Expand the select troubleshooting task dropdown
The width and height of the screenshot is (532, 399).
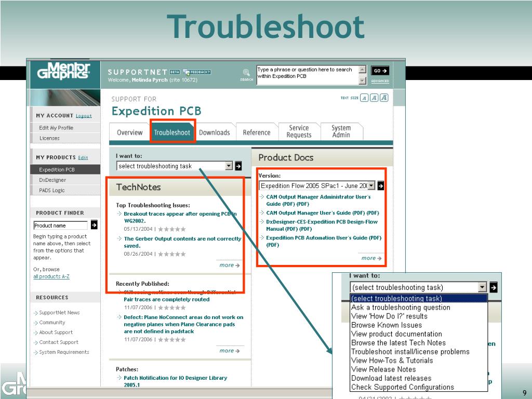coord(229,166)
